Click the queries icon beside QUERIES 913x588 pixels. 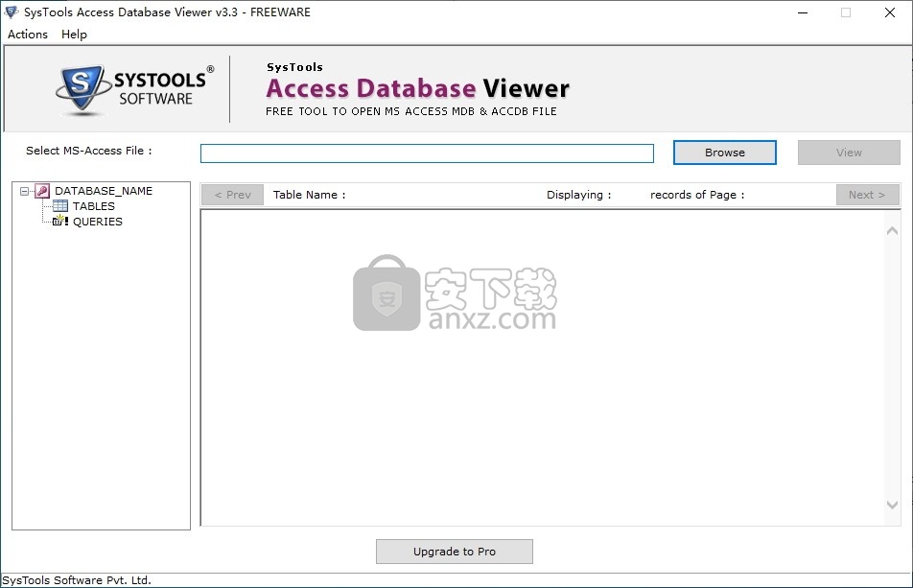coord(60,222)
